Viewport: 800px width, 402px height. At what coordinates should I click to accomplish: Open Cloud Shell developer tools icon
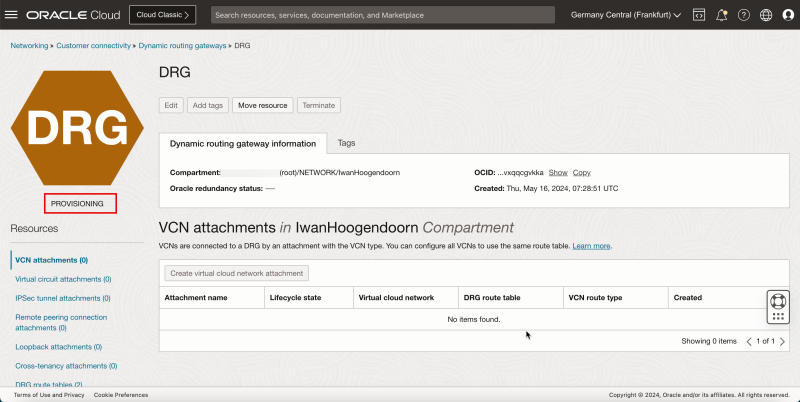click(698, 15)
